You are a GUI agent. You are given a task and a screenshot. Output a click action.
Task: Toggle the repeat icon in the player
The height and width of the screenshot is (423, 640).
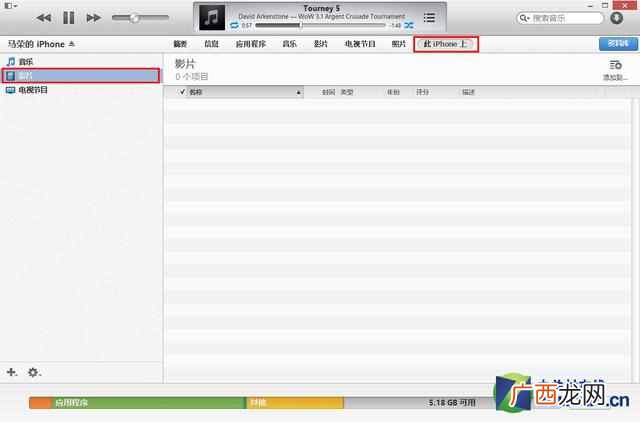(x=234, y=25)
